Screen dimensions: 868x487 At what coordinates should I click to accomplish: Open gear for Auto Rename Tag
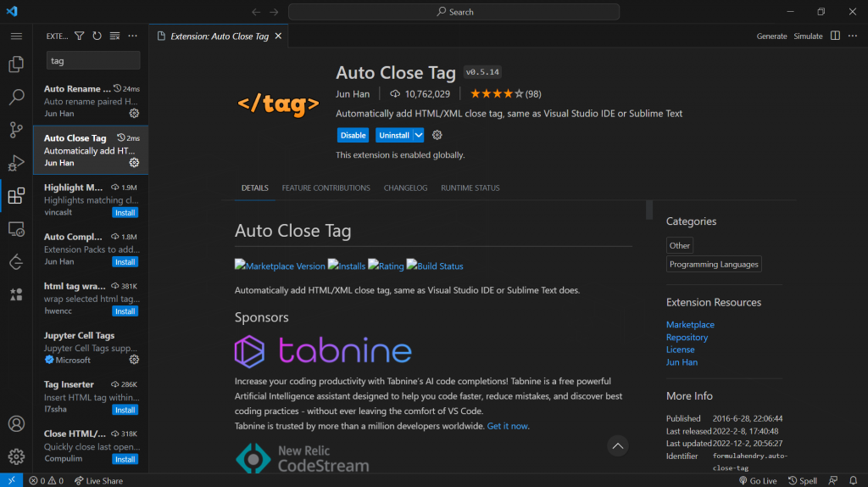(x=134, y=113)
